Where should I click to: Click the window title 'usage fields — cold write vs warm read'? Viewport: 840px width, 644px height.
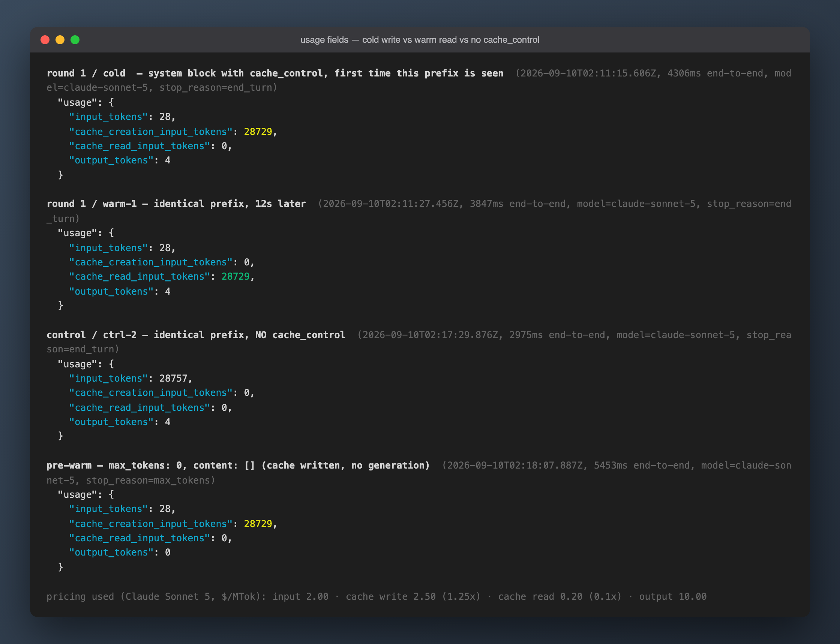[x=420, y=40]
